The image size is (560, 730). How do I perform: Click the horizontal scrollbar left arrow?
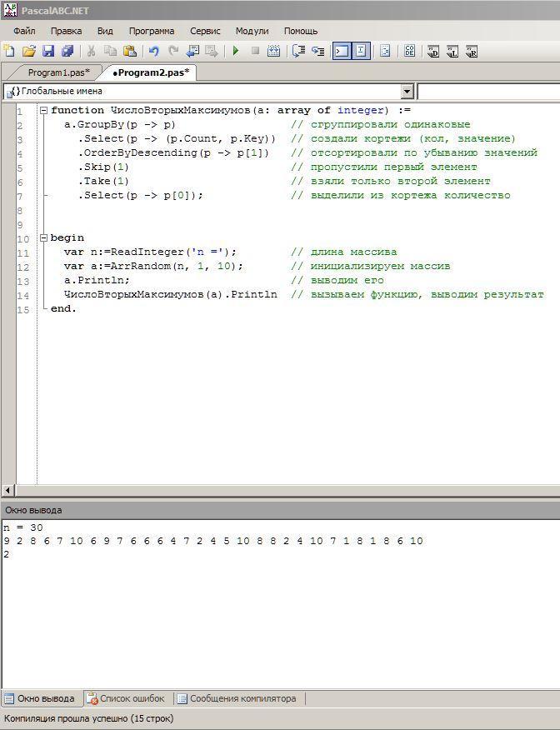tap(7, 490)
